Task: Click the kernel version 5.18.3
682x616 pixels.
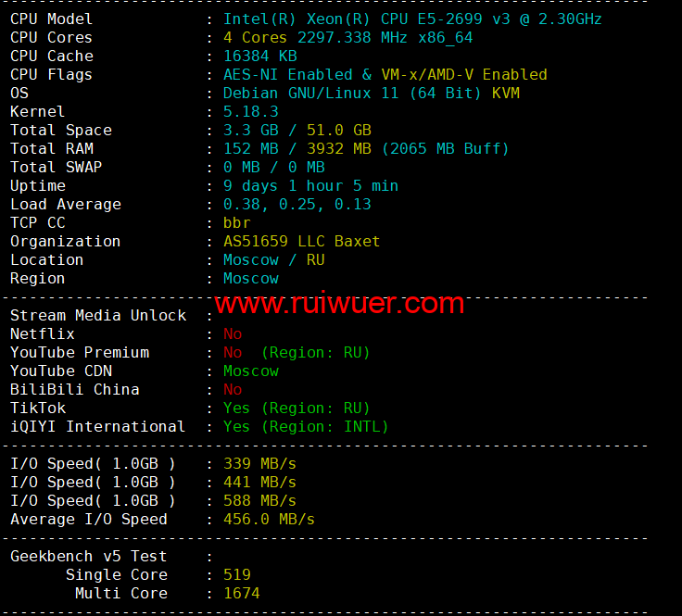Action: coord(250,112)
